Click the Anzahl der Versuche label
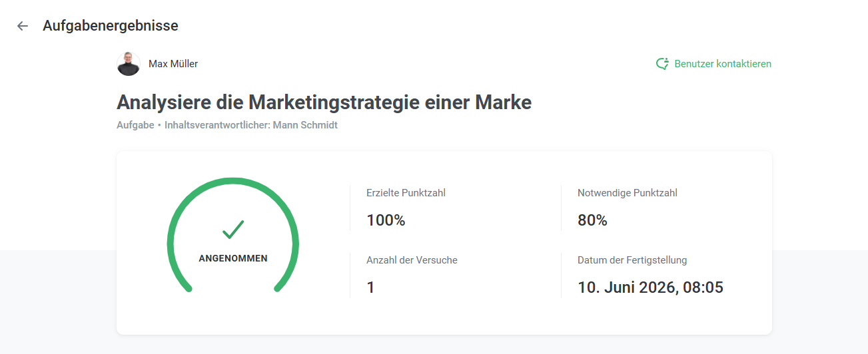Viewport: 868px width, 354px height. click(x=412, y=260)
